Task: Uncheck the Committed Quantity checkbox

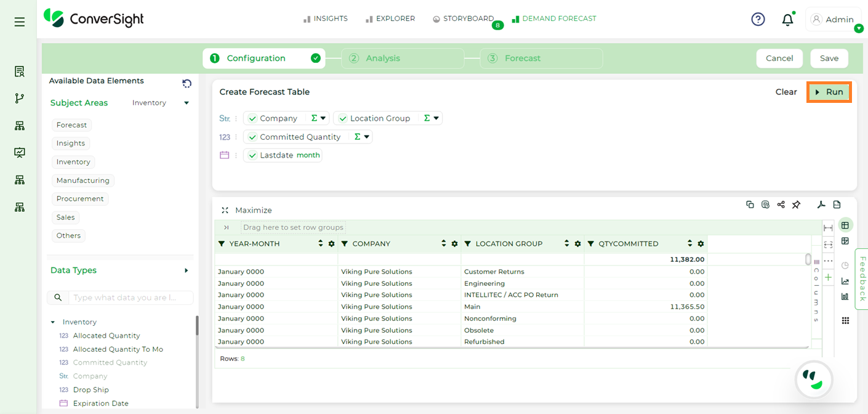Action: coord(252,137)
